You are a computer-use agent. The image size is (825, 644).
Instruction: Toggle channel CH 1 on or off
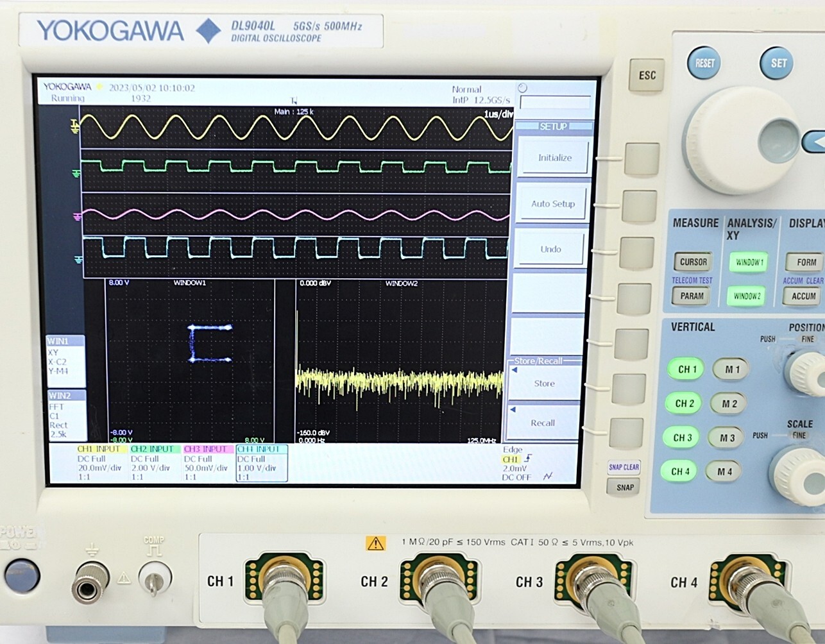685,369
